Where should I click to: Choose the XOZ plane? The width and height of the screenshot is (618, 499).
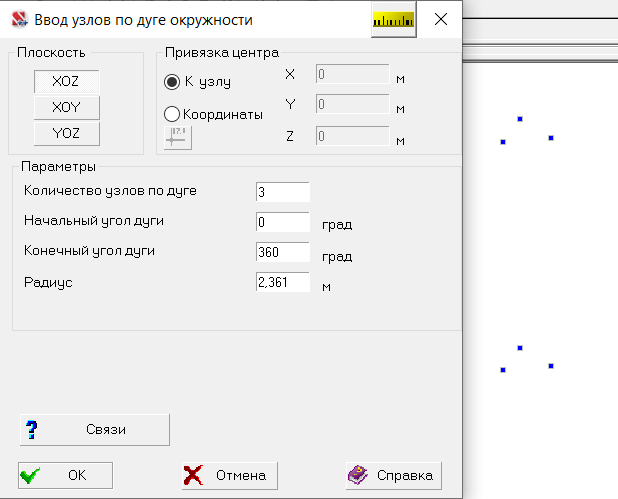66,81
